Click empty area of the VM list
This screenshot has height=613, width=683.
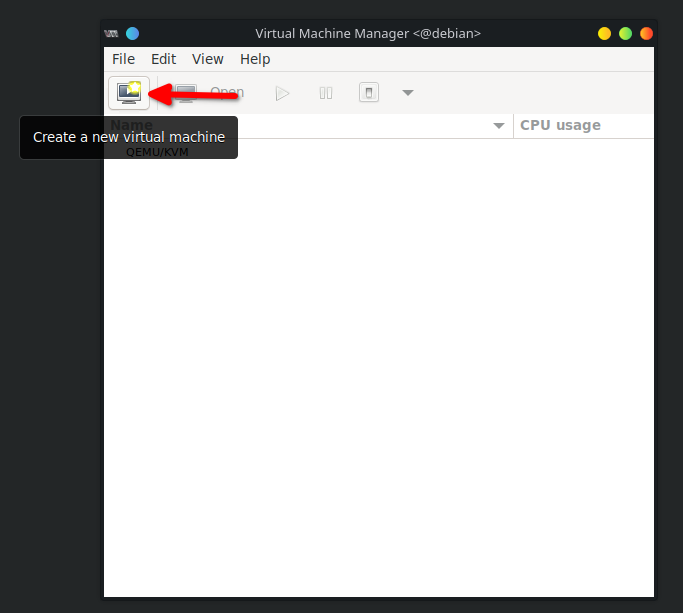coord(380,380)
